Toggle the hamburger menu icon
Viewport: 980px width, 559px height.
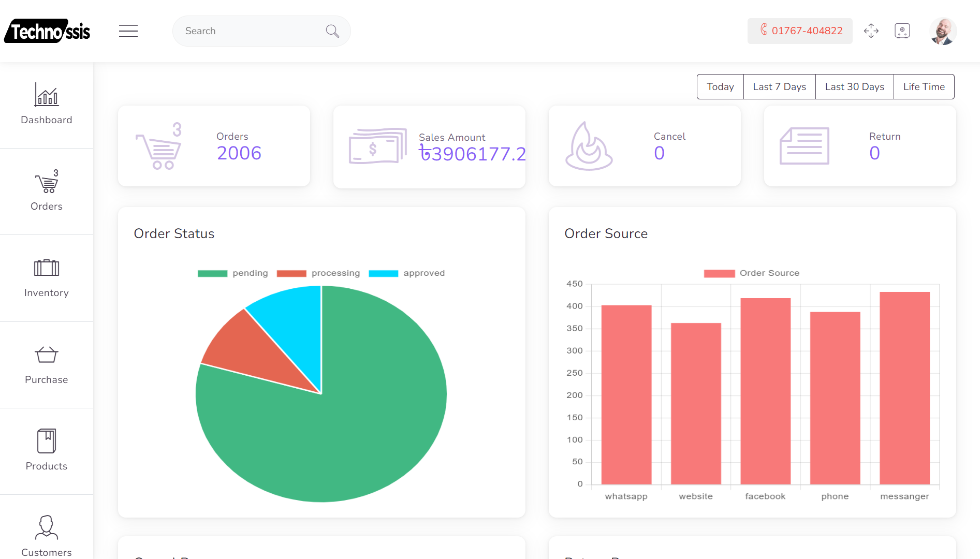128,31
